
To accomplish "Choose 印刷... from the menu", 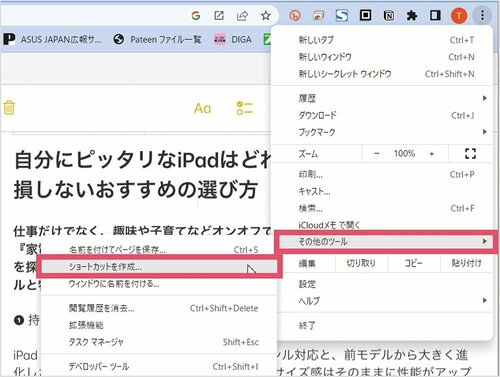I will coord(382,174).
